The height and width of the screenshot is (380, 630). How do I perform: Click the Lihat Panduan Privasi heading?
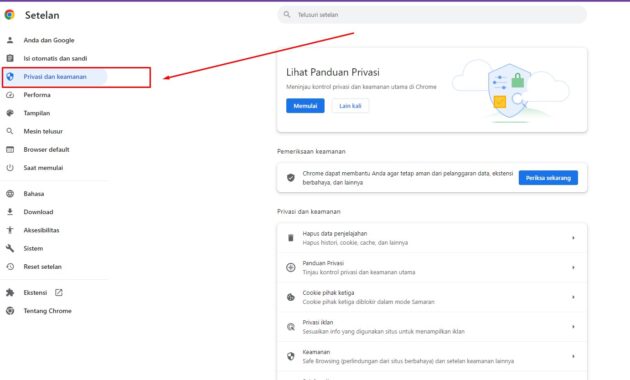coord(333,72)
